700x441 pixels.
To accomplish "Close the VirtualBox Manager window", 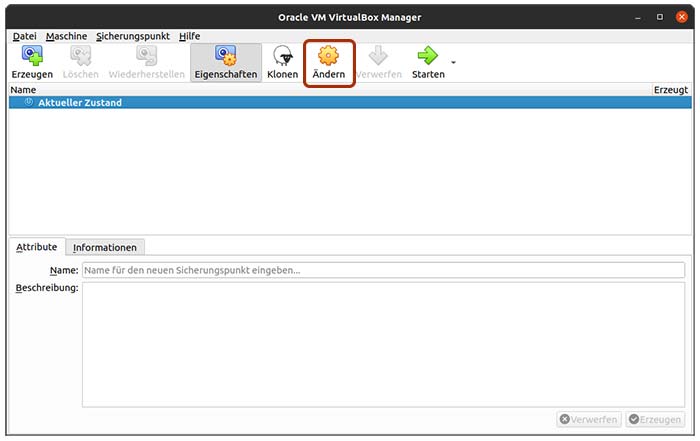I will 682,17.
